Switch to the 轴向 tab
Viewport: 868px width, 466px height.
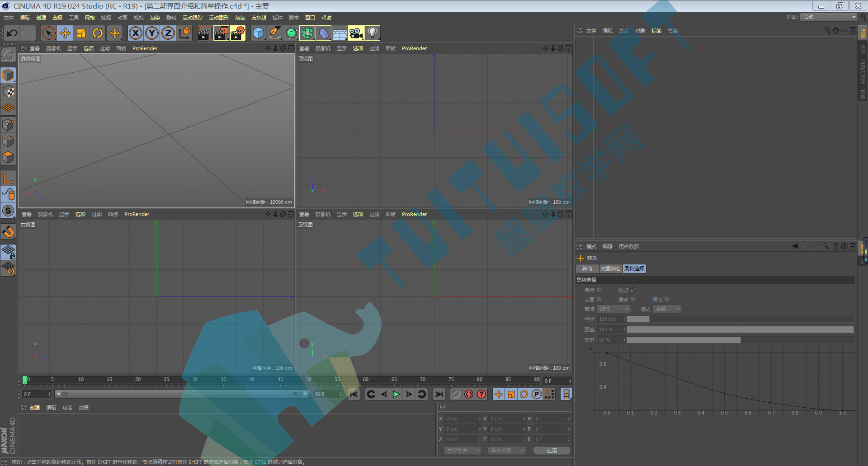tap(587, 268)
